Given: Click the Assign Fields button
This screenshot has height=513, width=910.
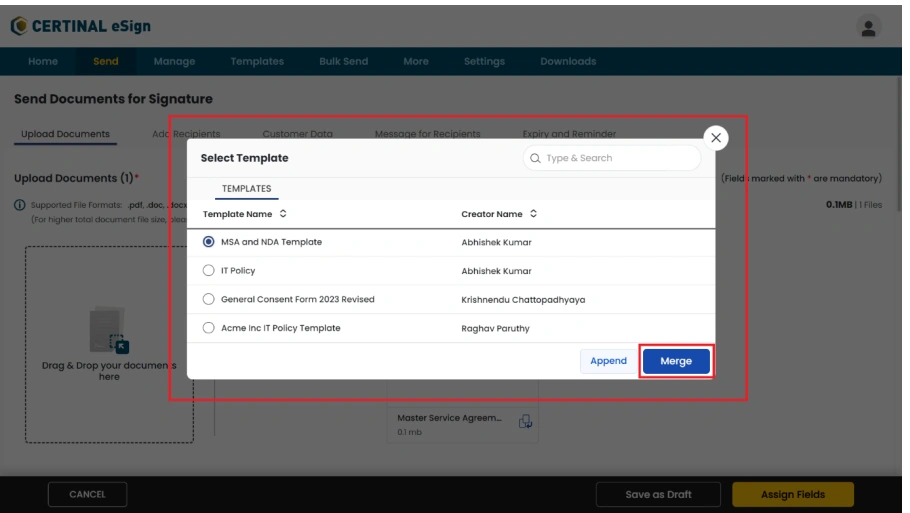Looking at the screenshot, I should [x=793, y=494].
